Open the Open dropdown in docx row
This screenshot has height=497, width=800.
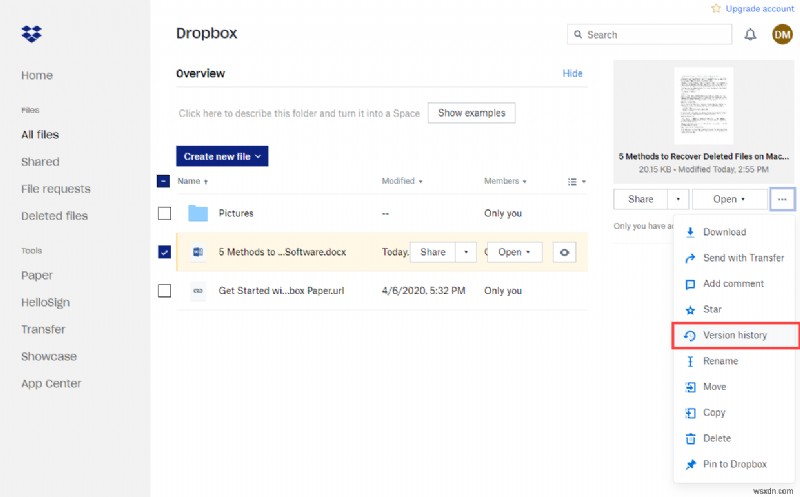(x=514, y=252)
